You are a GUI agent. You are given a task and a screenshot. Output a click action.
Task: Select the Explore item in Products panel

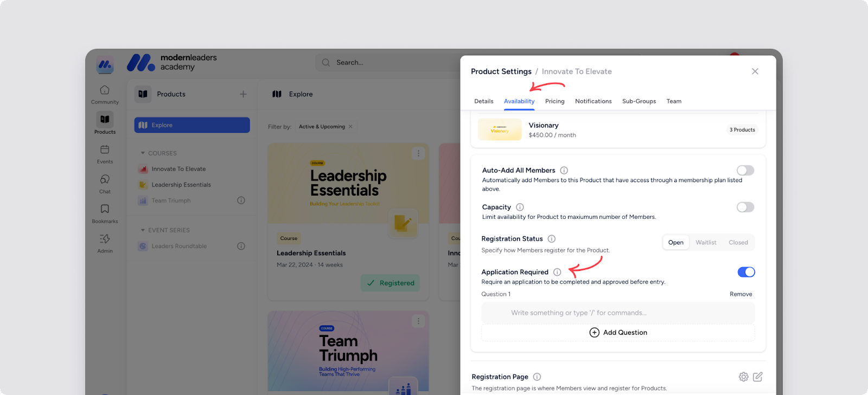(192, 125)
